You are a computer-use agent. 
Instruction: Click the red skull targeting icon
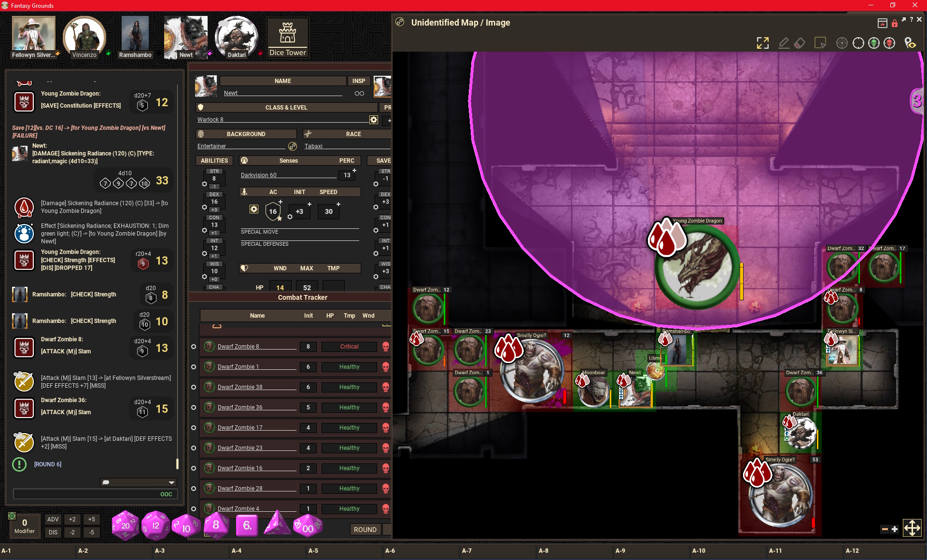tap(889, 43)
